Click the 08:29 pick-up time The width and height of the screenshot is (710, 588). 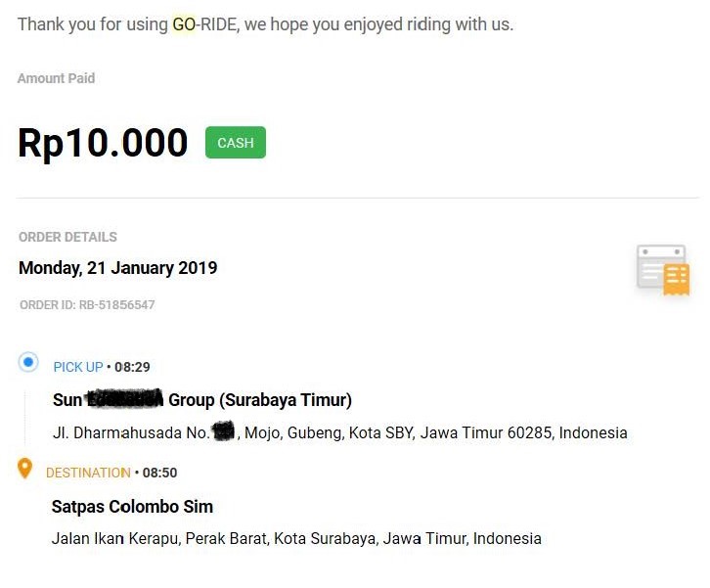point(132,367)
